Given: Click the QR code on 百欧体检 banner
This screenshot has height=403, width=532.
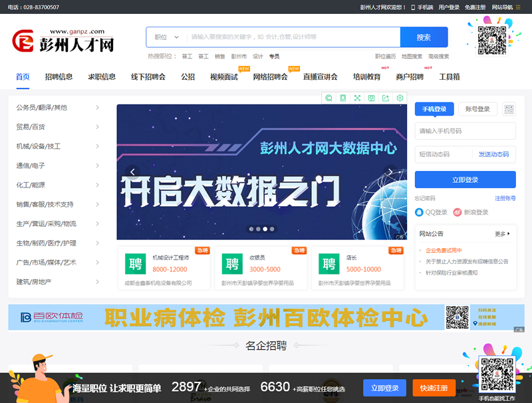Looking at the screenshot, I should tap(457, 317).
